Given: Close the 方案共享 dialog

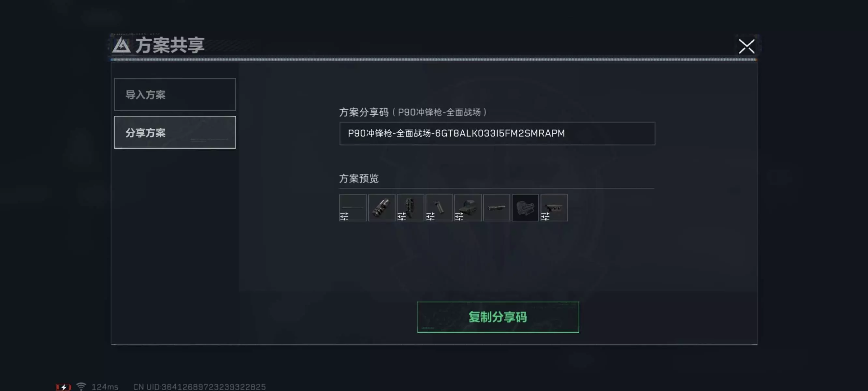Looking at the screenshot, I should coord(746,46).
